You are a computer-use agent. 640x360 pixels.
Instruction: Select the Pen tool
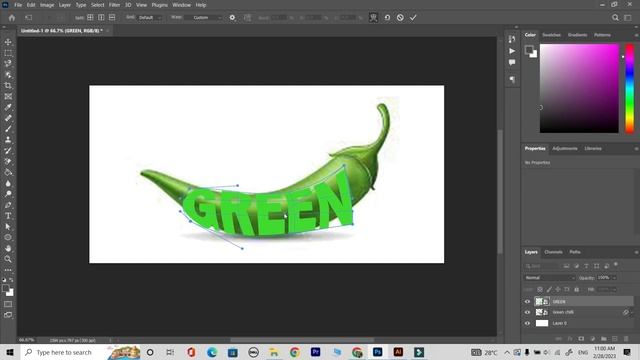click(x=8, y=205)
